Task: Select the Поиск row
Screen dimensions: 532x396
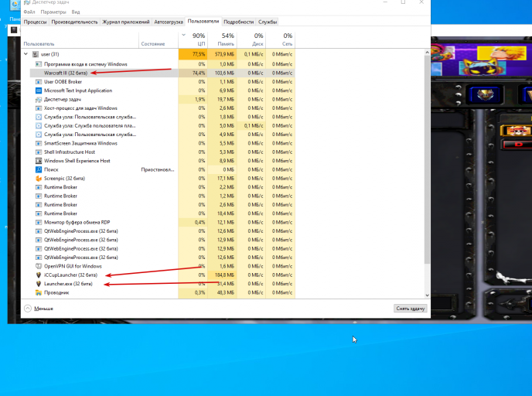Action: [x=162, y=169]
